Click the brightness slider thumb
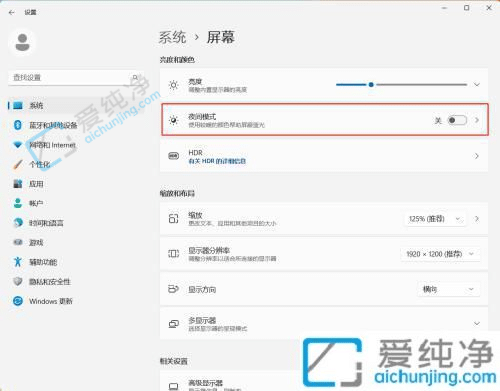Image resolution: width=500 pixels, height=391 pixels. (371, 85)
